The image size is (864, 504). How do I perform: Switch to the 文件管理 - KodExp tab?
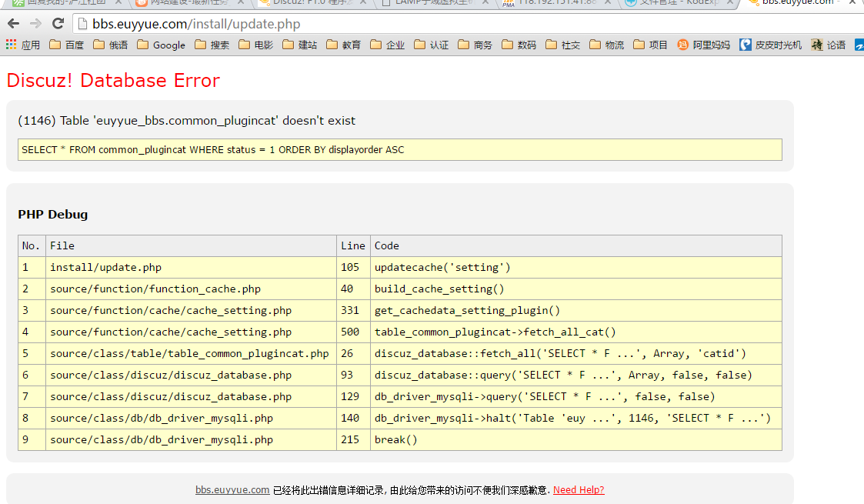pos(679,3)
